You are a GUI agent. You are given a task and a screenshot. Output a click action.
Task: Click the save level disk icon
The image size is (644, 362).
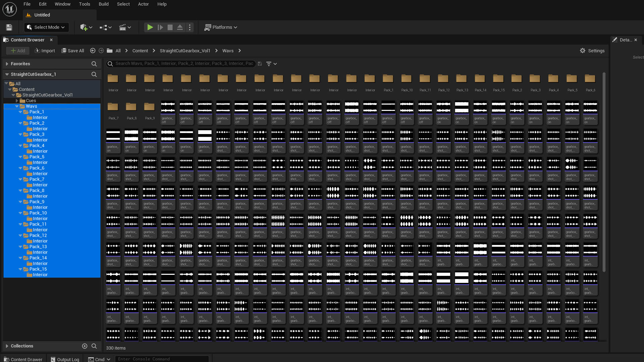coord(9,27)
